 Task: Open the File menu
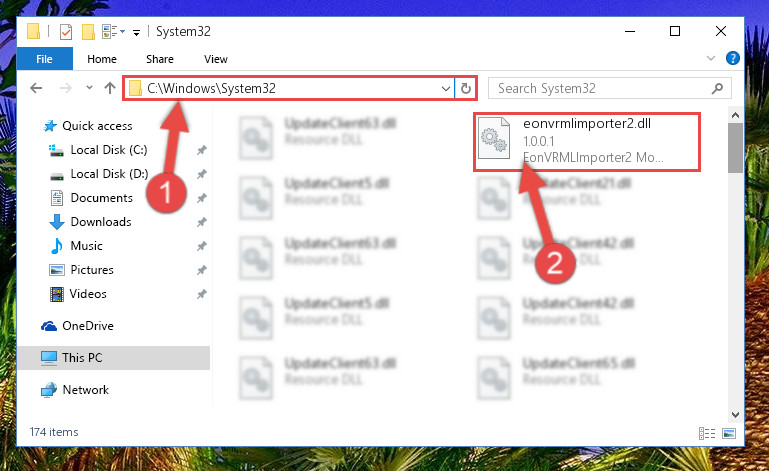(x=44, y=59)
